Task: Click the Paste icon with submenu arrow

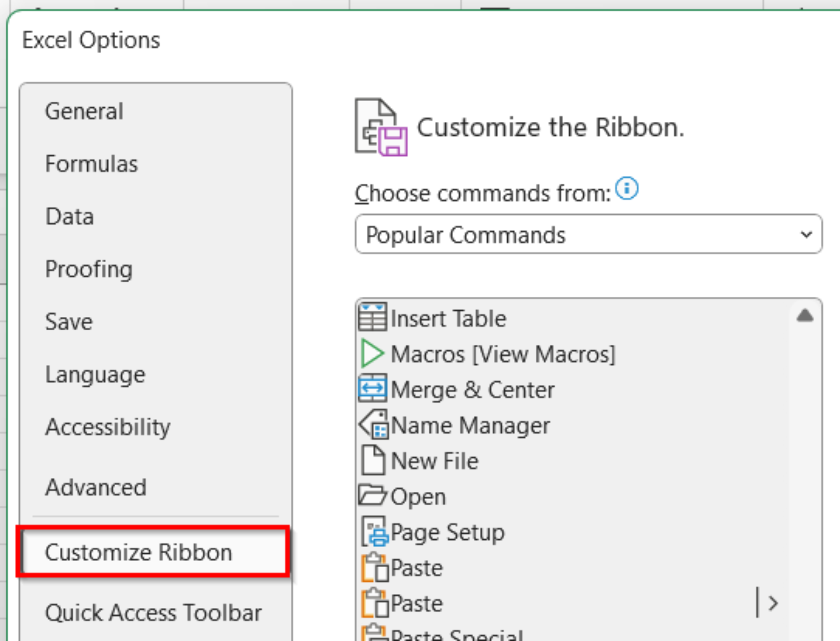Action: click(x=374, y=603)
